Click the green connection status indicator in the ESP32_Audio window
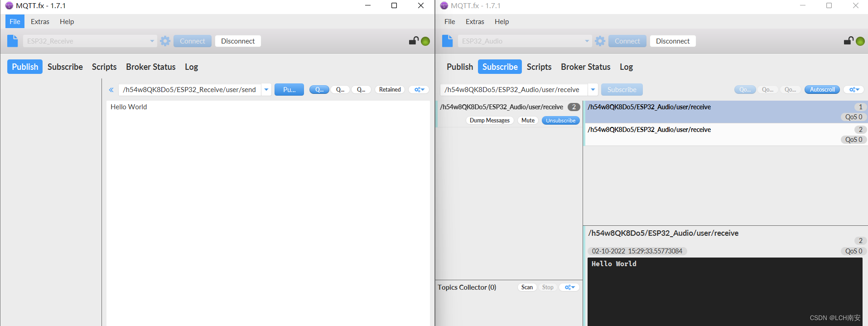868x326 pixels. click(x=860, y=41)
